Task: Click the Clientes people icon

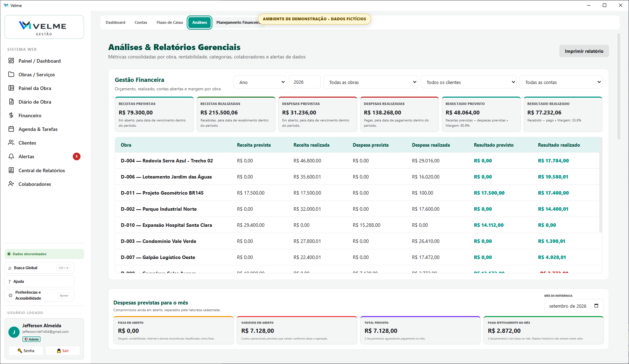Action: click(11, 142)
